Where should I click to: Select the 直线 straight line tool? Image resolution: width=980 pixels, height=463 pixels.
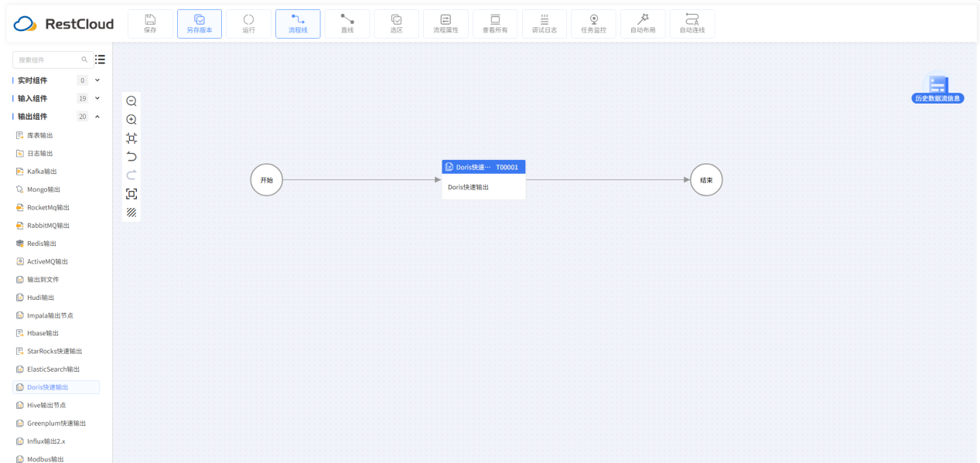(347, 24)
